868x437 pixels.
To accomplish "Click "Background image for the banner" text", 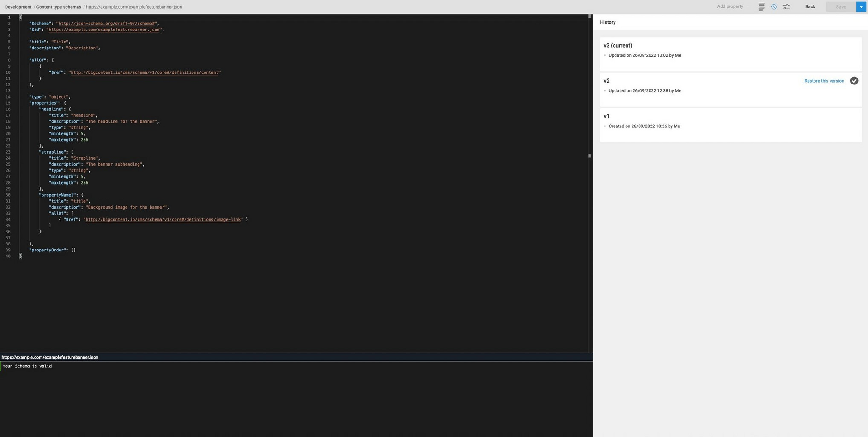I will [x=127, y=208].
